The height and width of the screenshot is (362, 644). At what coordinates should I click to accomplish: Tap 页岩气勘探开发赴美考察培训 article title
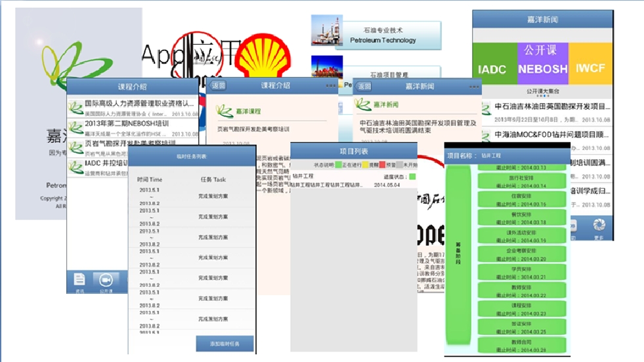pyautogui.click(x=253, y=129)
